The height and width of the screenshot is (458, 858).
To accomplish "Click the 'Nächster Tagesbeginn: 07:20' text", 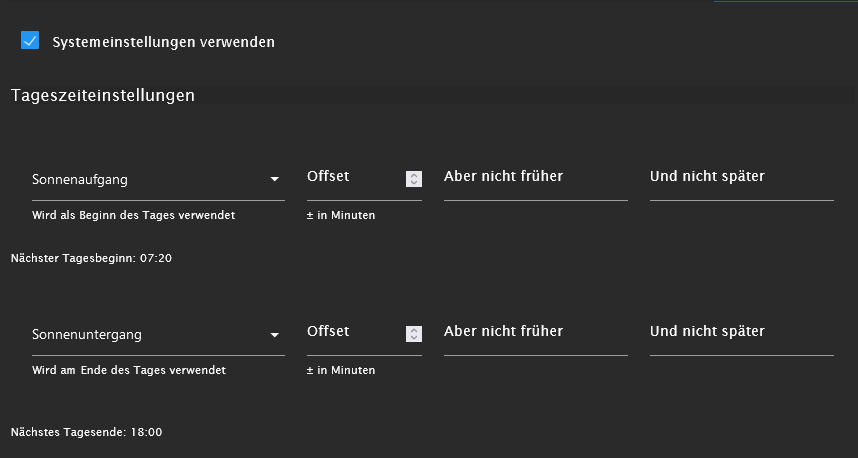I will [x=92, y=258].
